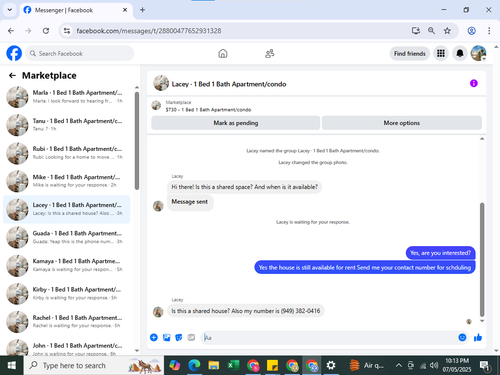Send a thumbs-up like

pos(478,338)
